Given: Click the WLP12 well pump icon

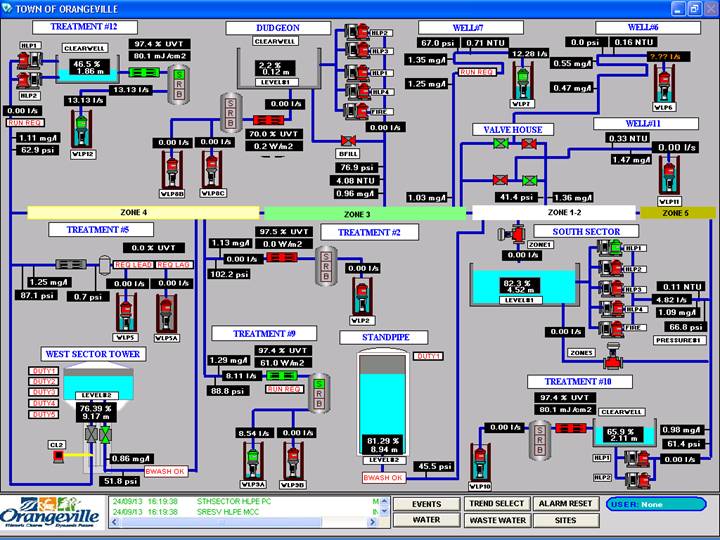Looking at the screenshot, I should pyautogui.click(x=83, y=132).
